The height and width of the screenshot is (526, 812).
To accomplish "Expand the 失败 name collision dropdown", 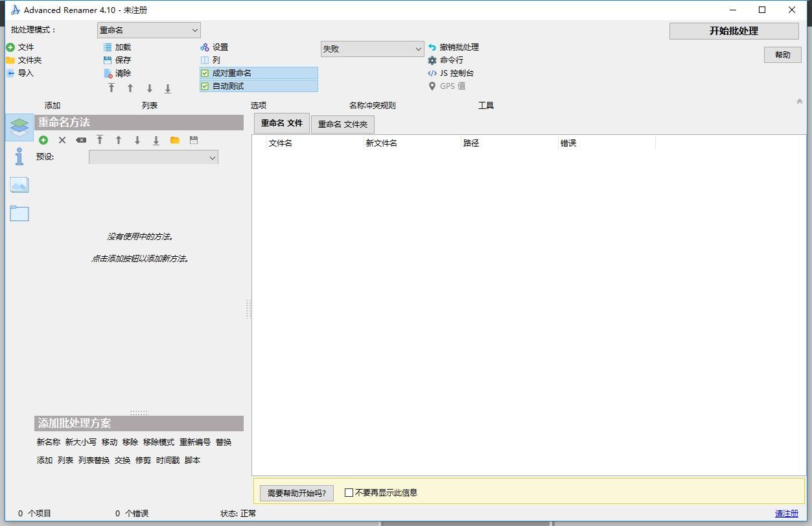I will pyautogui.click(x=372, y=49).
